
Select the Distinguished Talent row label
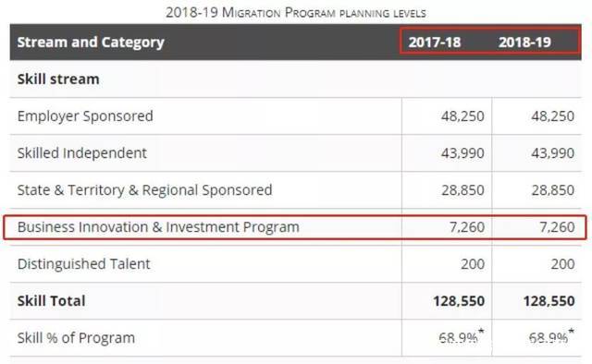(x=84, y=264)
